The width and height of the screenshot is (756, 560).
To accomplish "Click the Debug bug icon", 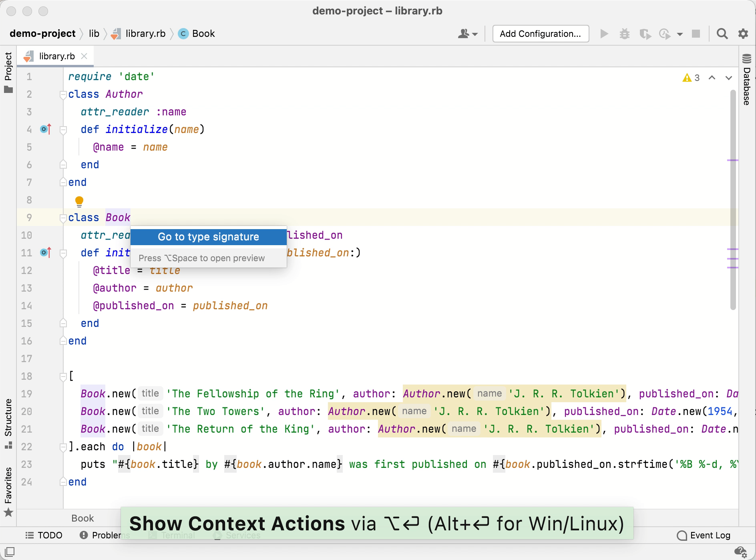I will (x=624, y=34).
